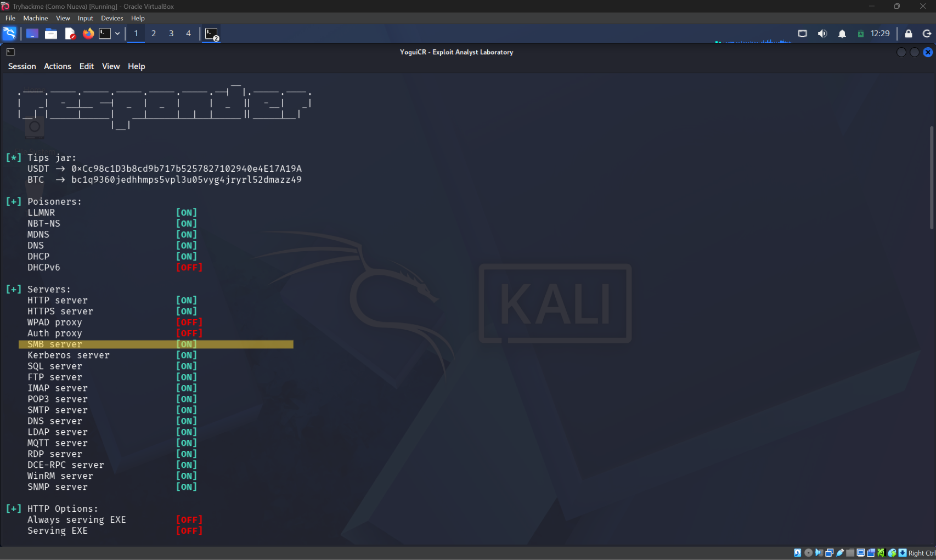Open the Kali dragon applications menu
Screen dimensions: 936x560
tap(9, 33)
